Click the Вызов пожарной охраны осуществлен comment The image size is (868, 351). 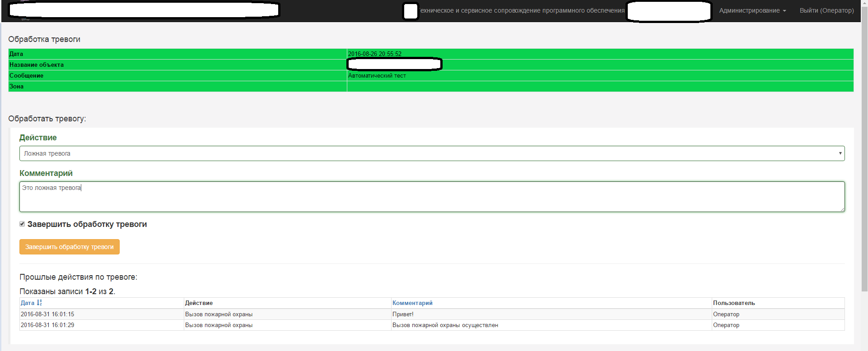tap(445, 325)
